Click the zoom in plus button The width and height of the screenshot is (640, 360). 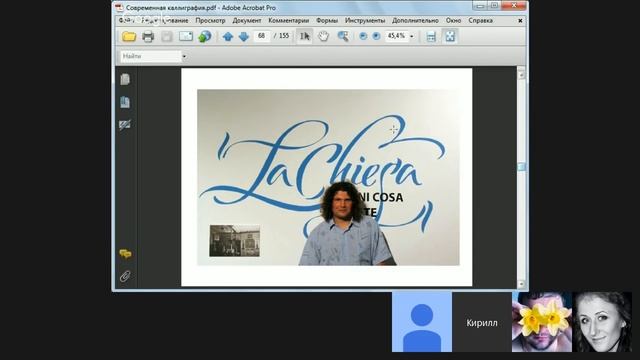376,36
